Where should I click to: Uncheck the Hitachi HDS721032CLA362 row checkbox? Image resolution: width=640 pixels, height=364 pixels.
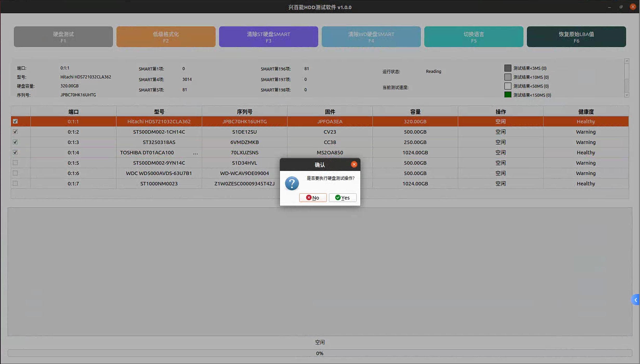click(15, 121)
